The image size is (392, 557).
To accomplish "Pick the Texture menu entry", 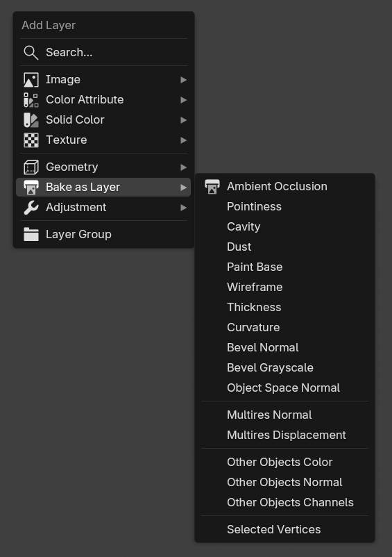I will click(103, 140).
